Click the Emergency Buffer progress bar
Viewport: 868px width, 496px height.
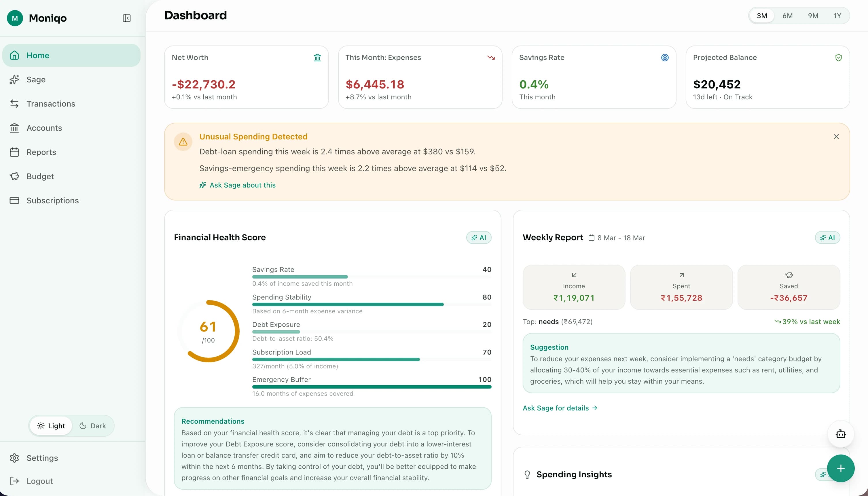click(372, 387)
